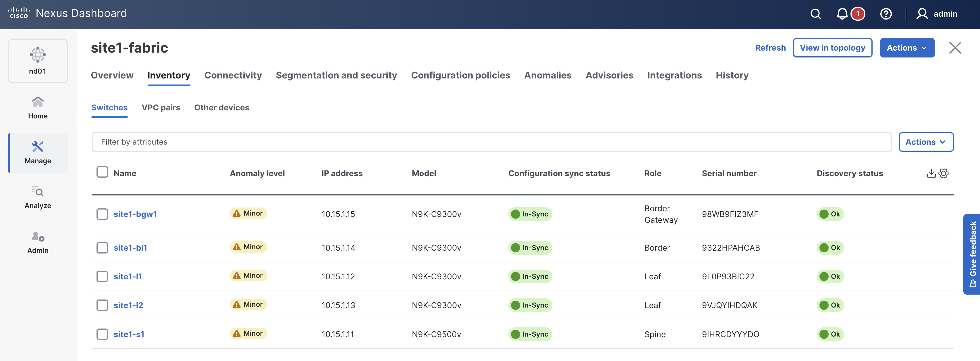This screenshot has width=980, height=361.
Task: Open the Analyze section icon
Action: [38, 197]
